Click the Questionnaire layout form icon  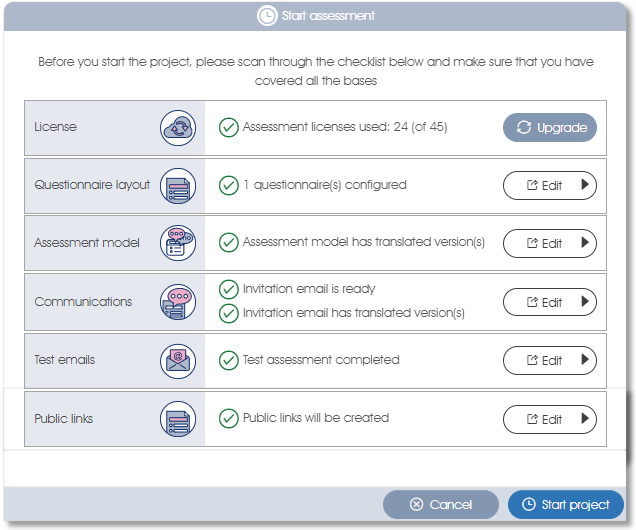(x=178, y=186)
